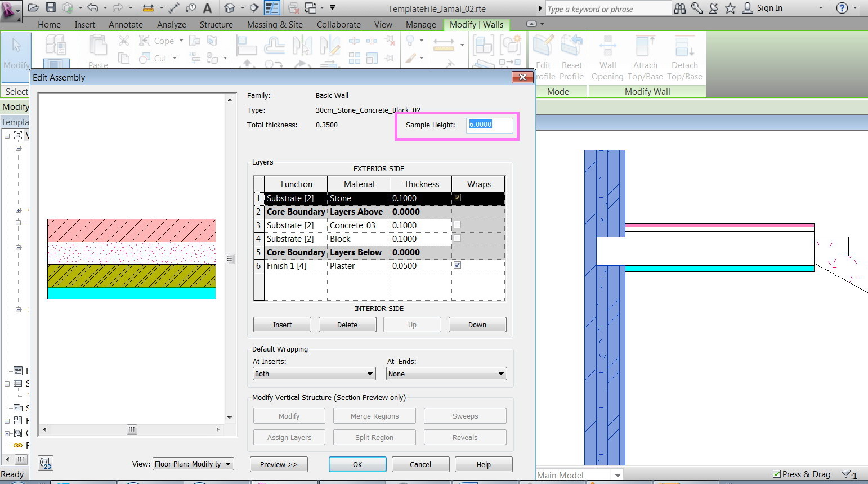Image resolution: width=868 pixels, height=484 pixels.
Task: Open Favorites with the star icon
Action: click(730, 8)
